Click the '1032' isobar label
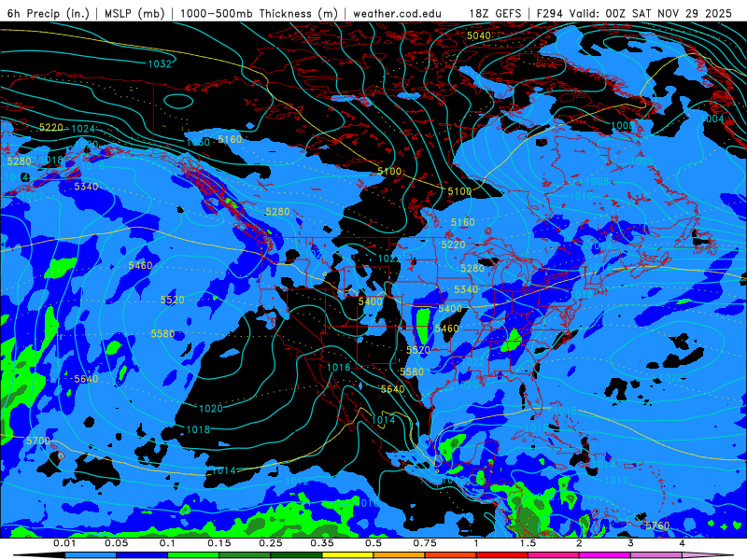The width and height of the screenshot is (747, 560). (160, 63)
